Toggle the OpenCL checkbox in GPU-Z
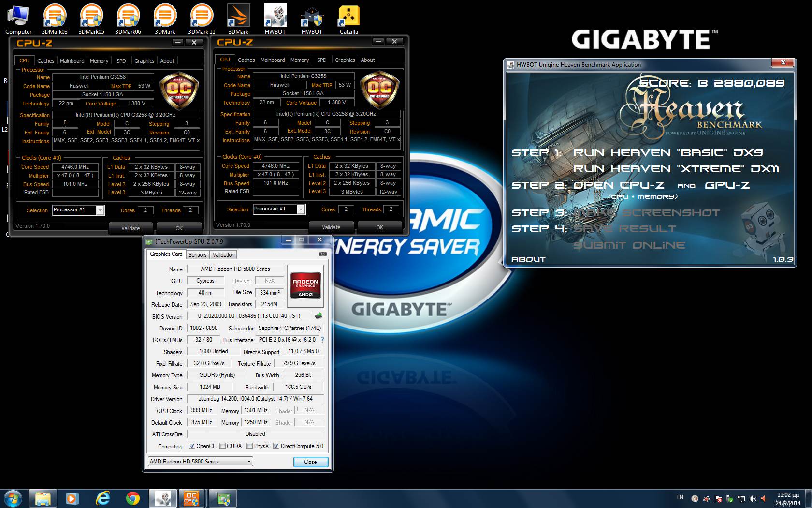 point(192,446)
